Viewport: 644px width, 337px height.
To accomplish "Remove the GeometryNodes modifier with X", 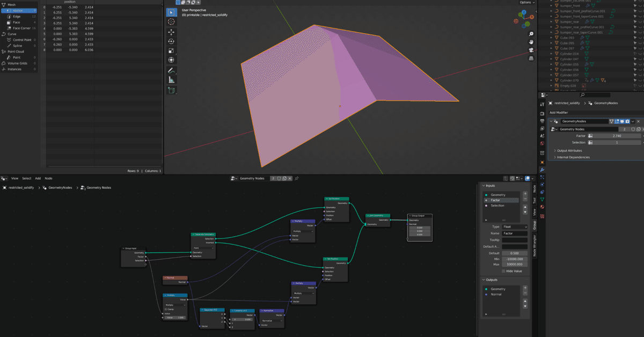I will click(x=638, y=122).
